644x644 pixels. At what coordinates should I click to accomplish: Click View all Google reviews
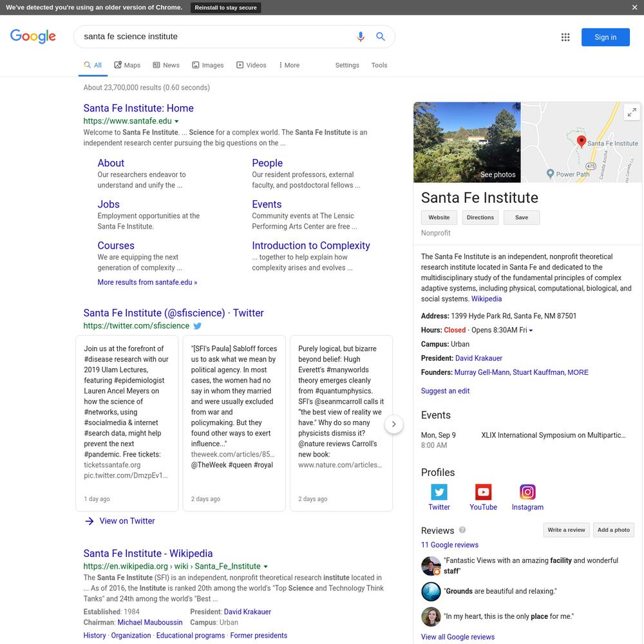(457, 637)
